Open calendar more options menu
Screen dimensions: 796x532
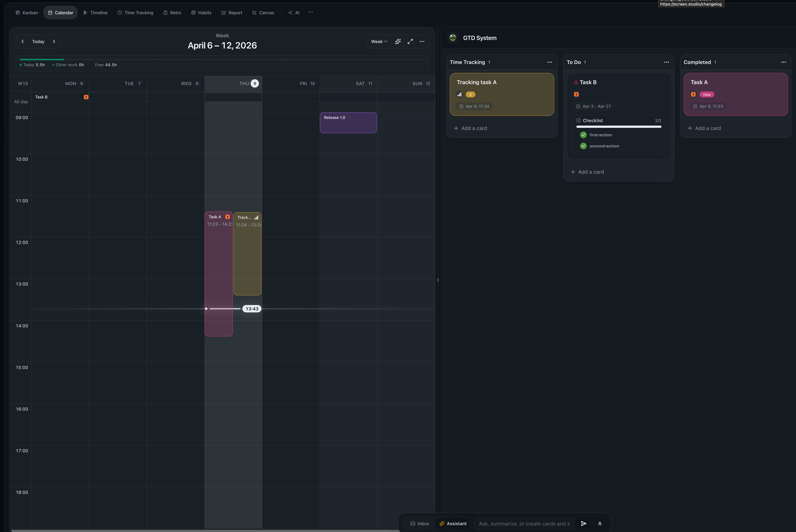422,41
